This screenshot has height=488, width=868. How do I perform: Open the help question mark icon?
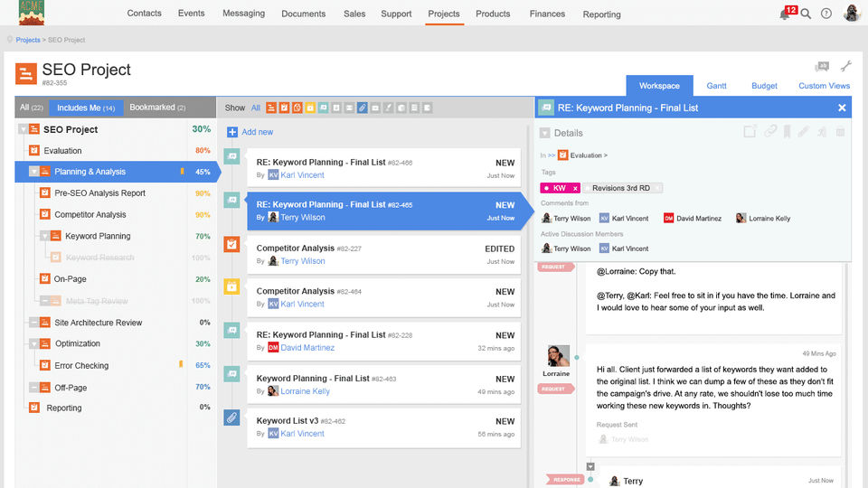point(826,14)
